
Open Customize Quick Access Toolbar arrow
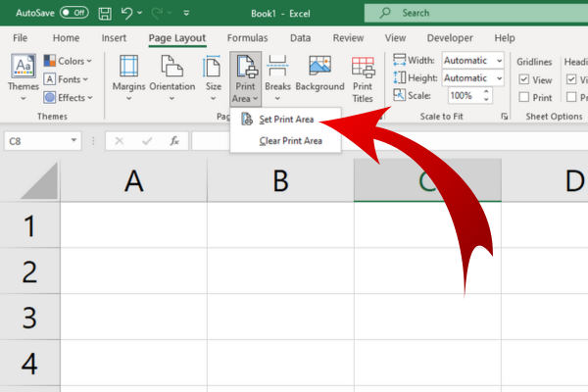(x=186, y=13)
